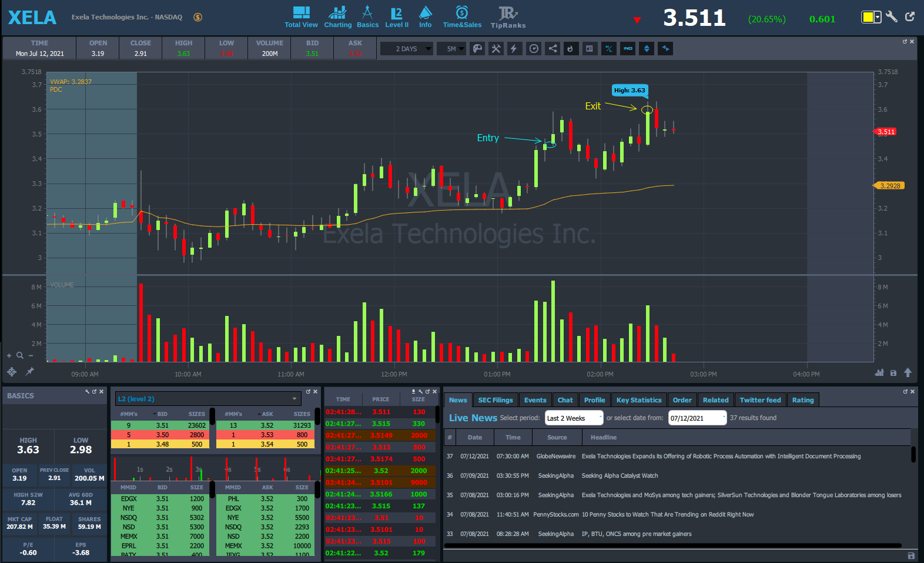
Task: Click the wrench icon in Time & Sales panel
Action: (x=420, y=392)
